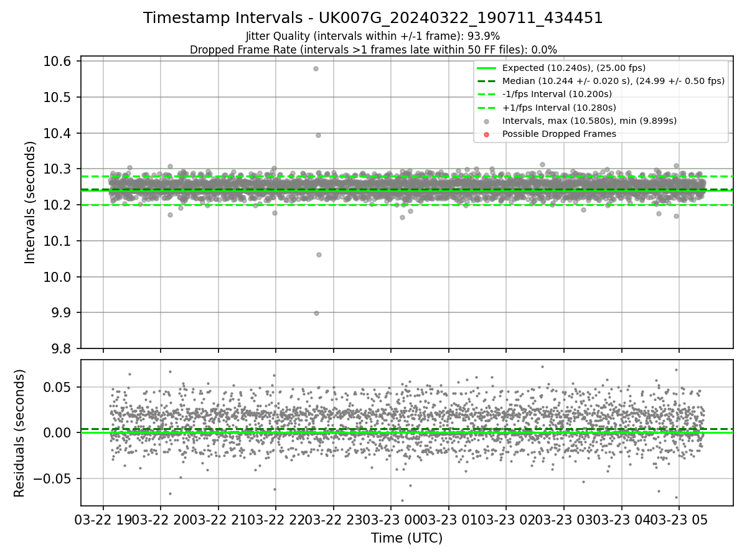Click legend entry '-1/fps Interval (10.200s)'
The height and width of the screenshot is (560, 747).
[x=557, y=94]
